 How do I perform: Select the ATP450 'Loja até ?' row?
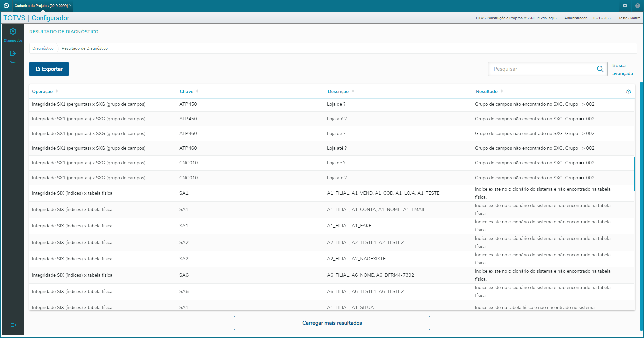332,119
